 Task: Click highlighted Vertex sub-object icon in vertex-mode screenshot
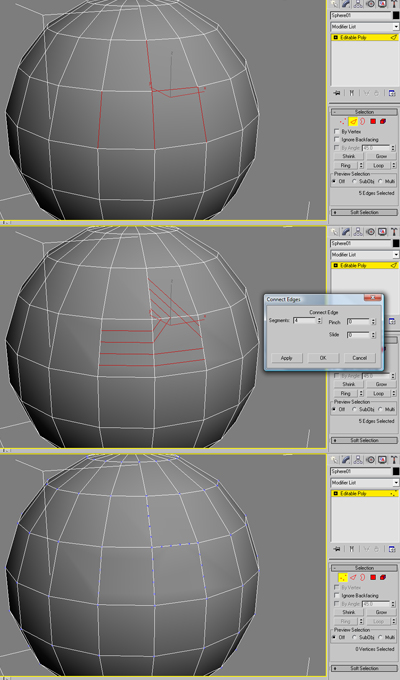click(343, 578)
